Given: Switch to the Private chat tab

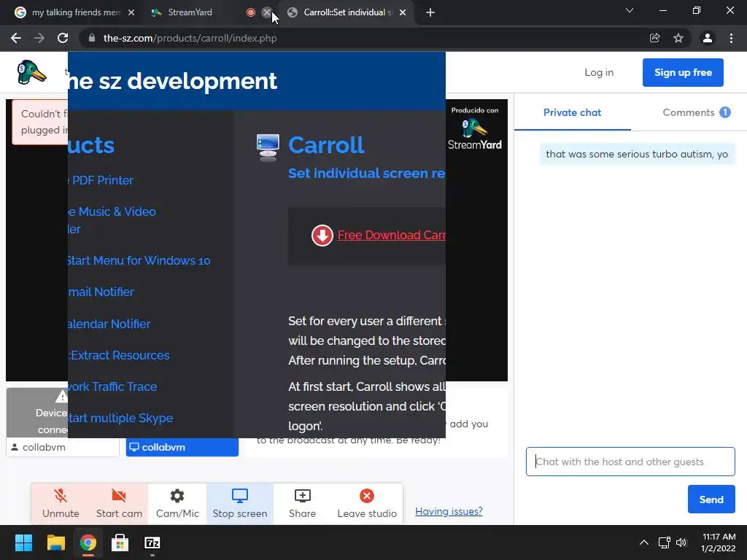Looking at the screenshot, I should pyautogui.click(x=572, y=112).
